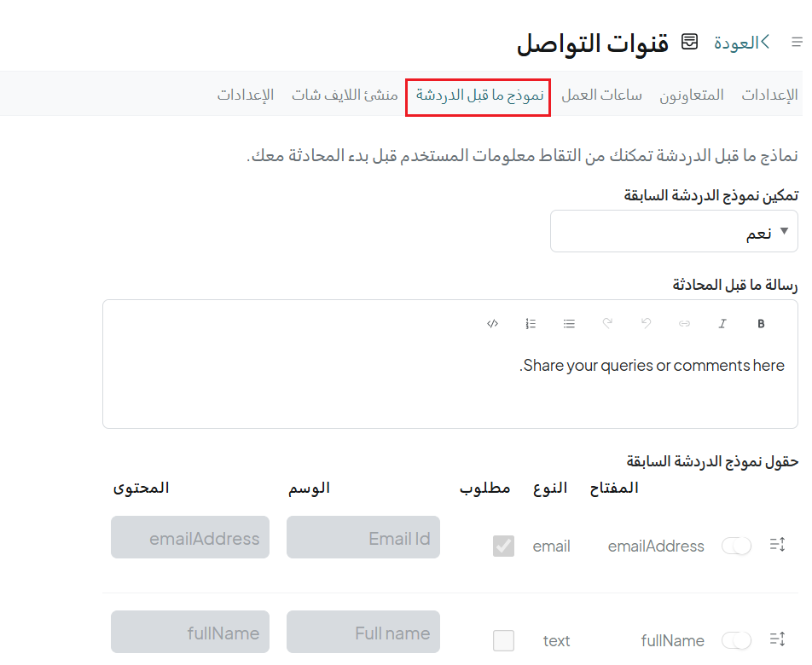Toggle the emailAddress field switch
Viewport: 812px width, 665px height.
pos(737,546)
